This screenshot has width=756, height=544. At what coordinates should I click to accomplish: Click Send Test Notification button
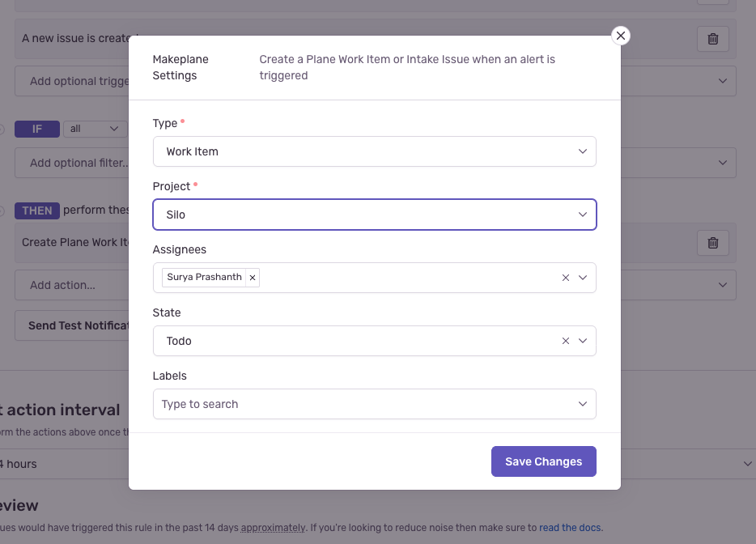pos(72,325)
